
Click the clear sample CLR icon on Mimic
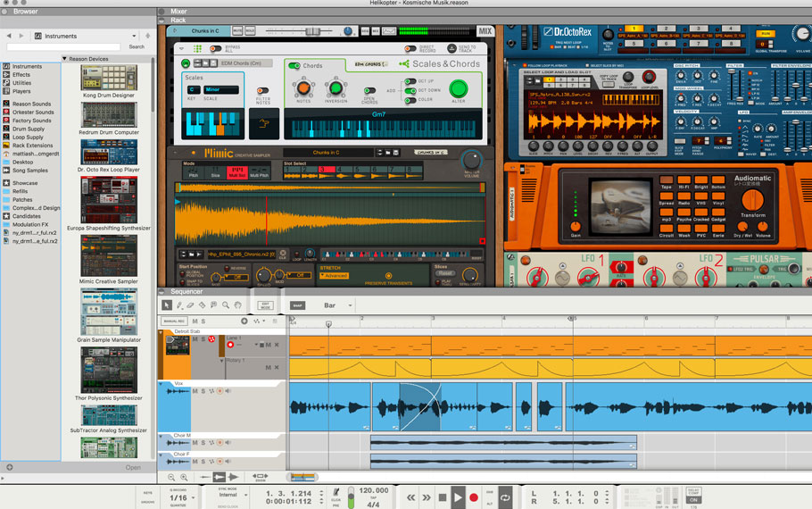pos(283,254)
